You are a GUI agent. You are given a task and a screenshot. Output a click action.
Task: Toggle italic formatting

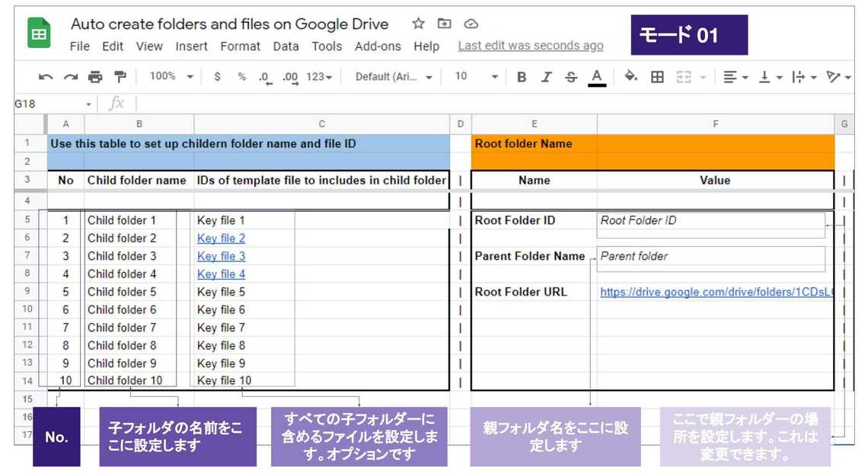[x=546, y=77]
